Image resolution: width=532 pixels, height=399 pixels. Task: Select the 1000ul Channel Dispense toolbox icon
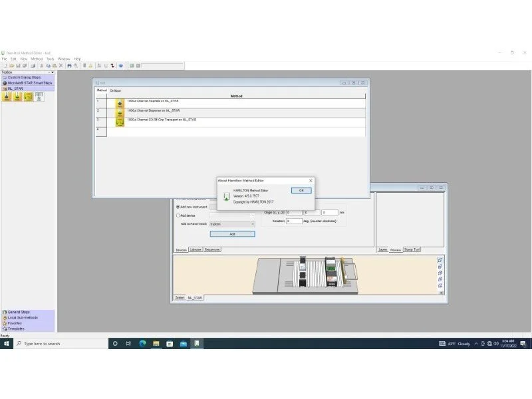pyautogui.click(x=17, y=96)
